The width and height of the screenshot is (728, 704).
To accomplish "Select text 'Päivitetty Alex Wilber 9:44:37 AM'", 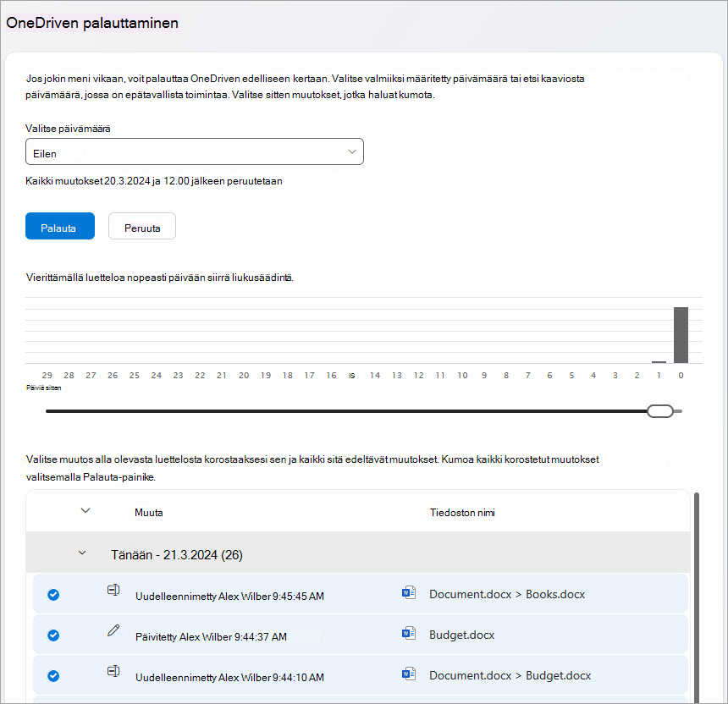I will point(211,636).
